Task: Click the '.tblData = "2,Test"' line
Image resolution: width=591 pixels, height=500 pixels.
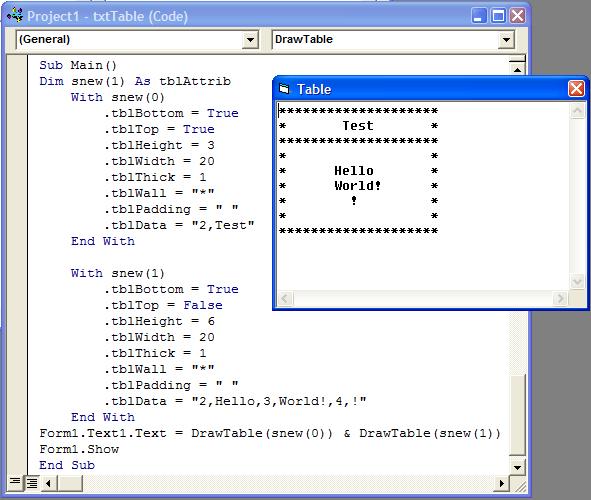Action: pyautogui.click(x=179, y=225)
